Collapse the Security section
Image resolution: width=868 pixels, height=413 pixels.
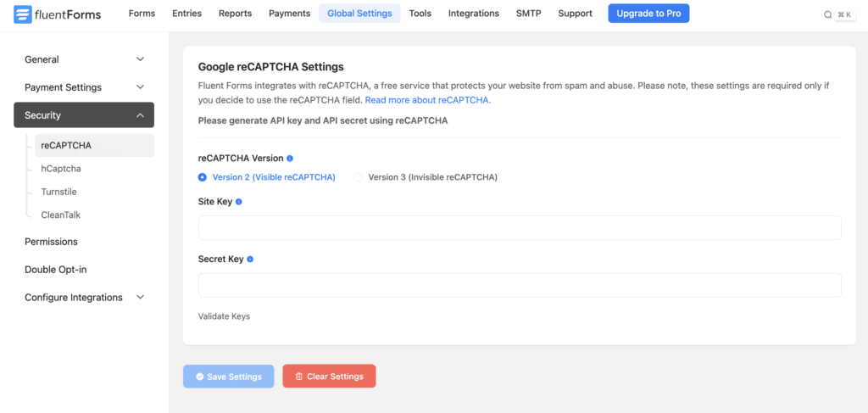click(84, 115)
